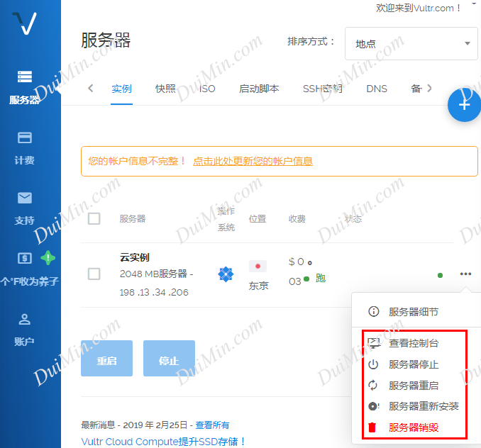Open the affiliate dollar icon in sidebar
This screenshot has height=448, width=481.
[x=25, y=258]
